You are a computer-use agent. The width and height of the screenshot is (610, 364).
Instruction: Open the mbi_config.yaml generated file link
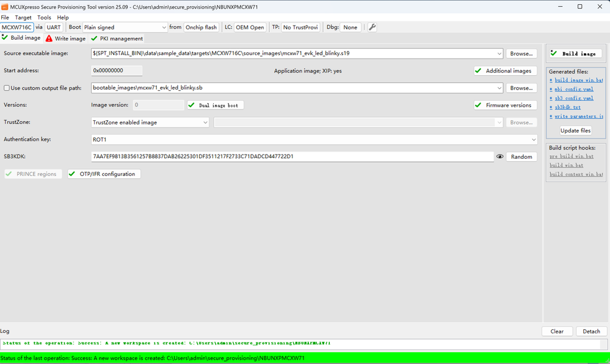[x=574, y=89]
